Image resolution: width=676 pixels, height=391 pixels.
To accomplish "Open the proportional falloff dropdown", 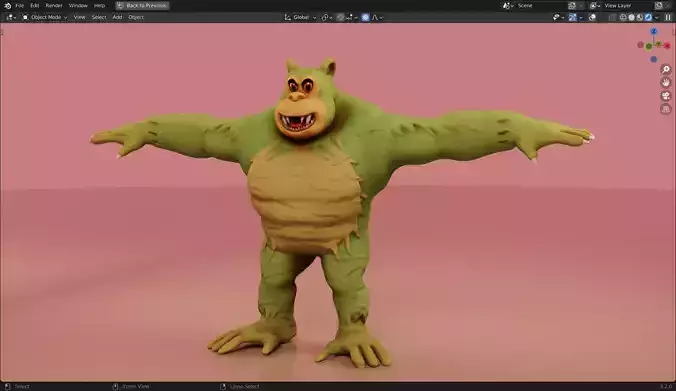I will coord(377,17).
